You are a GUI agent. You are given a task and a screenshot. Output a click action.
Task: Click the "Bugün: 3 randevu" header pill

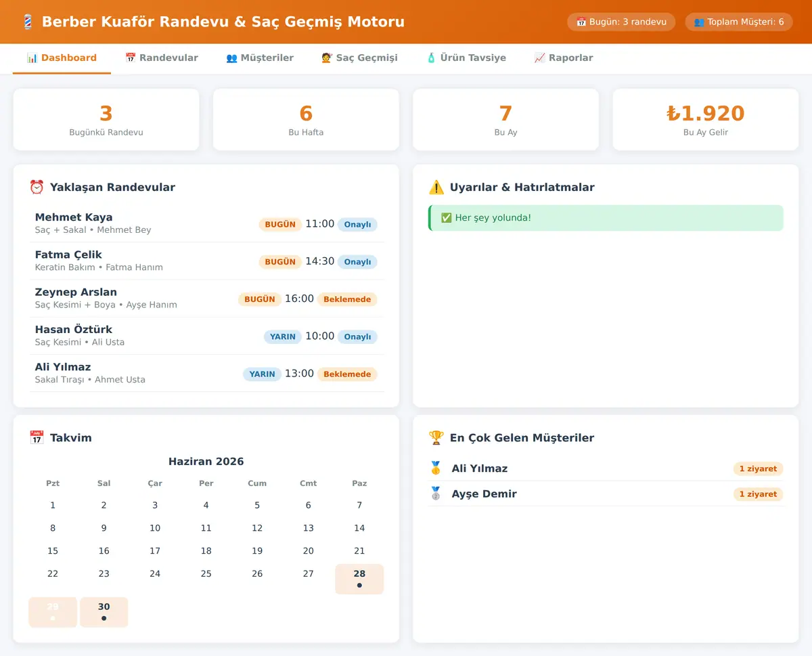pyautogui.click(x=621, y=22)
